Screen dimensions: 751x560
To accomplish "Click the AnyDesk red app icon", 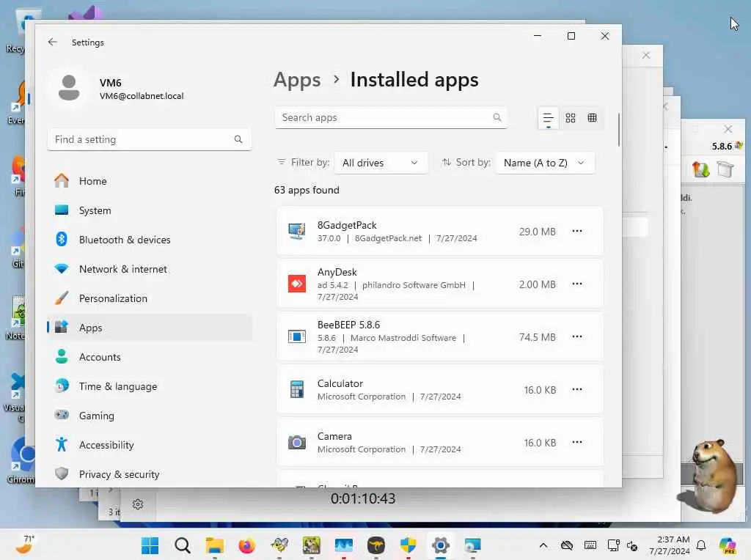I will (297, 284).
